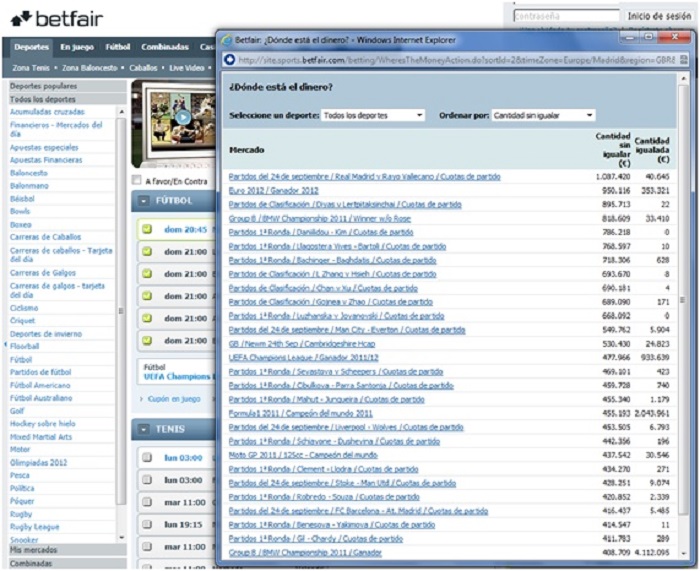Click the betfair logo

click(48, 17)
